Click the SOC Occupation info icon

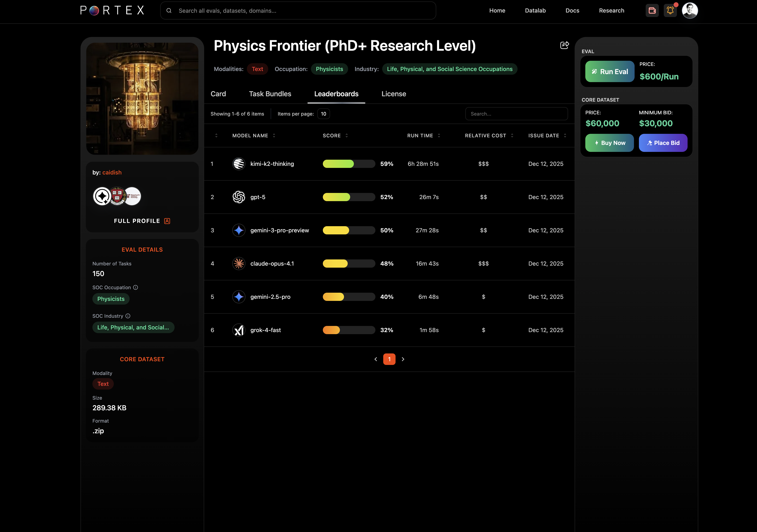coord(136,287)
